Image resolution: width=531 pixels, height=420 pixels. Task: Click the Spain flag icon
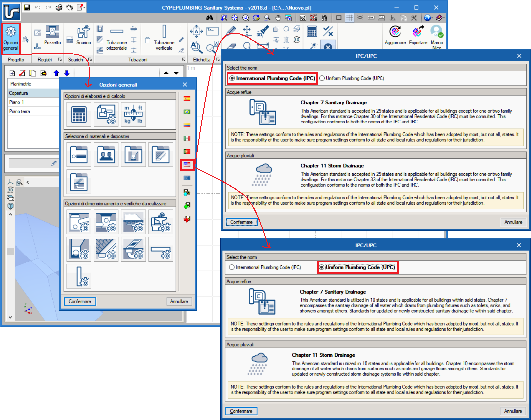click(187, 98)
